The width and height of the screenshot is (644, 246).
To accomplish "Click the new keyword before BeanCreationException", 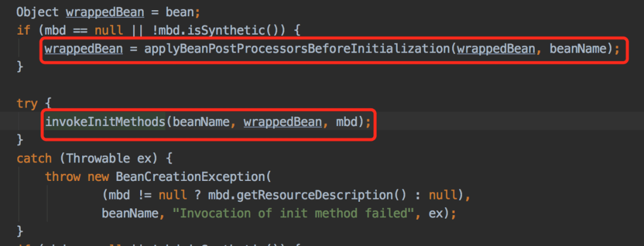I will click(x=98, y=177).
